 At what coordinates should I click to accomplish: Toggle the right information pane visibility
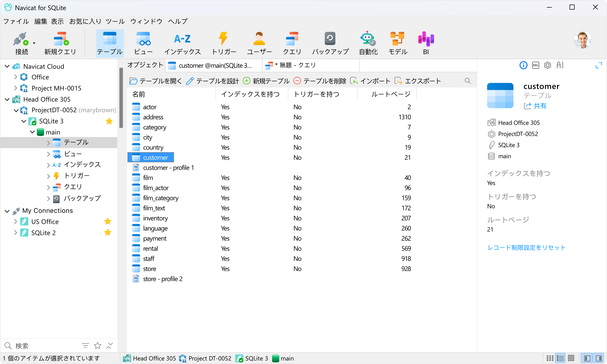pos(599,358)
